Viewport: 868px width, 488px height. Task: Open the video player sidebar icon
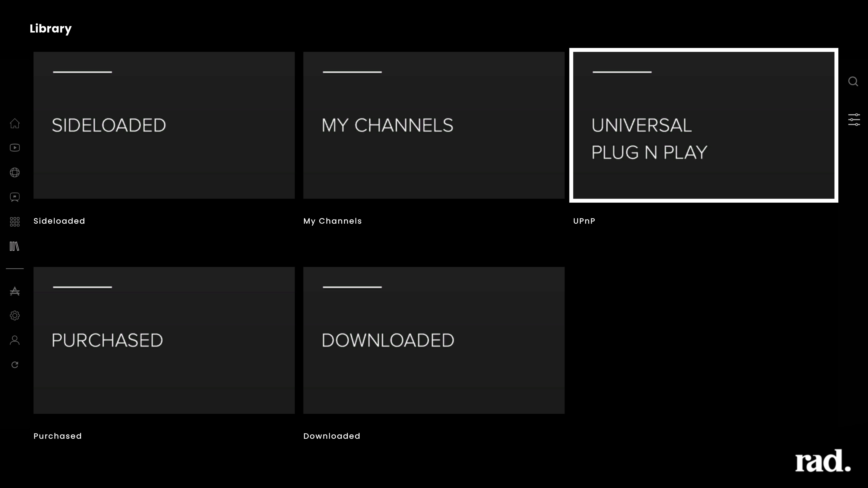click(14, 148)
